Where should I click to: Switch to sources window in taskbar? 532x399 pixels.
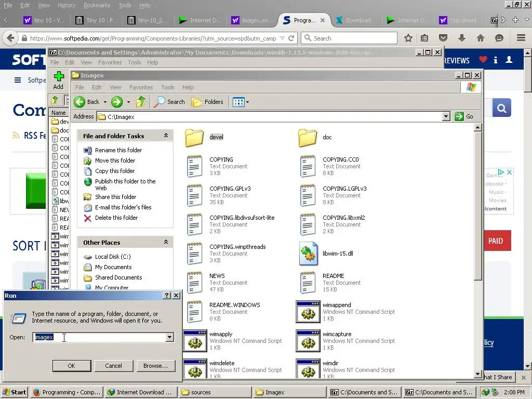216,392
